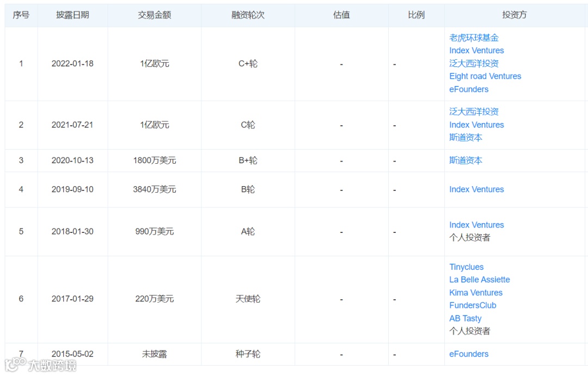Select the 天使轮 funding round cell
Screen dimensions: 588x376
(248, 299)
